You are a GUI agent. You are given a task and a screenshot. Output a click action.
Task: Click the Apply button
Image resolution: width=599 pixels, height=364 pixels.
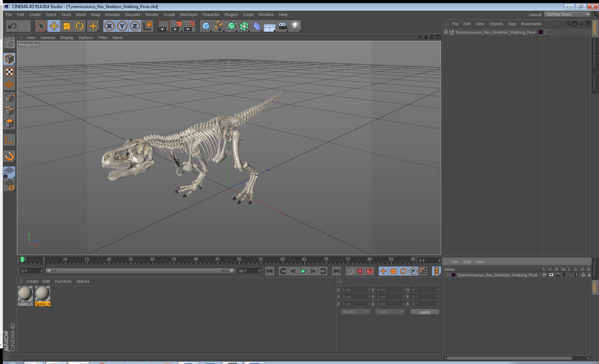[425, 312]
